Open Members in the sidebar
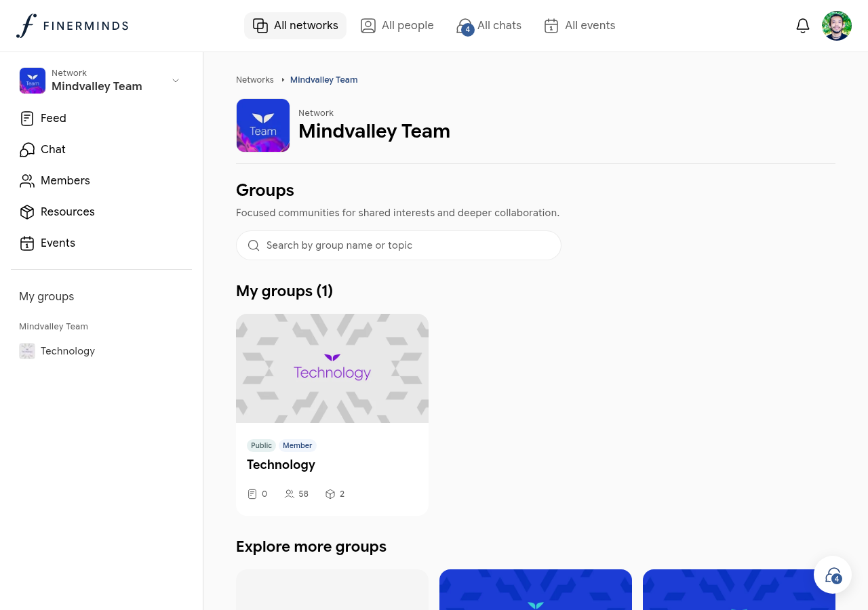Screen dimensions: 868x610 click(x=101, y=181)
